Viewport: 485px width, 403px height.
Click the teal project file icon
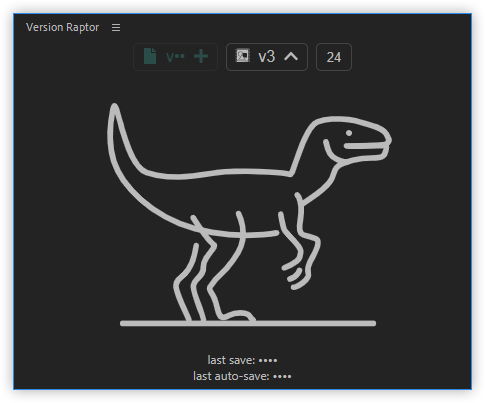[x=150, y=56]
